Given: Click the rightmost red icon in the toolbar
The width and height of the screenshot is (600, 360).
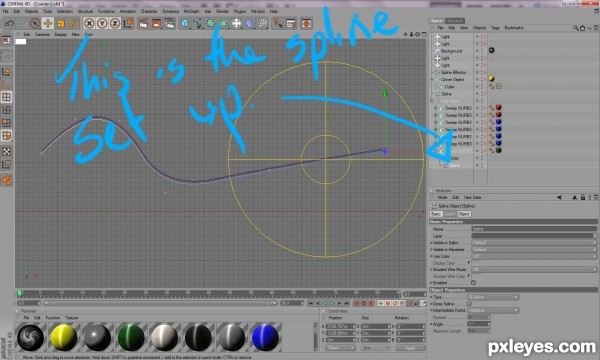Looking at the screenshot, I should (306, 24).
